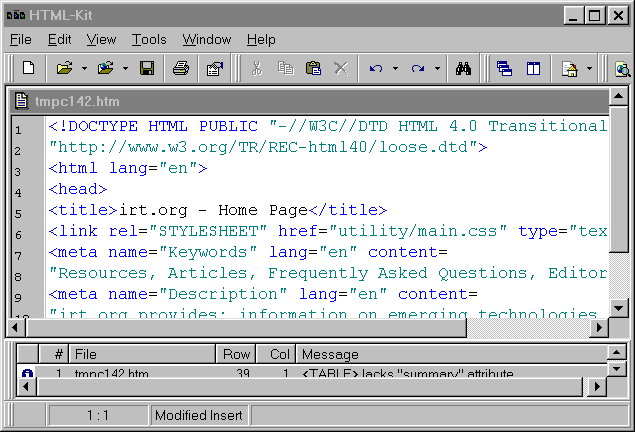Click the tile windows icon
Screen dimensions: 635x432
534,69
